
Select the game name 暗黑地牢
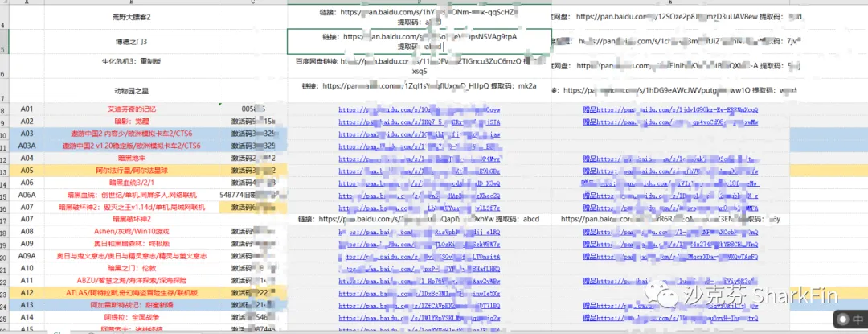(132, 159)
